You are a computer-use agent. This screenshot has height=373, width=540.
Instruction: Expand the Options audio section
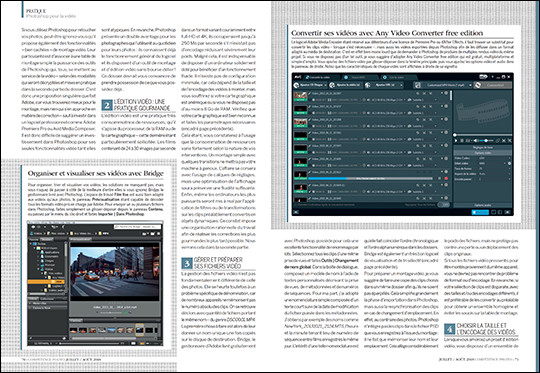click(x=483, y=205)
